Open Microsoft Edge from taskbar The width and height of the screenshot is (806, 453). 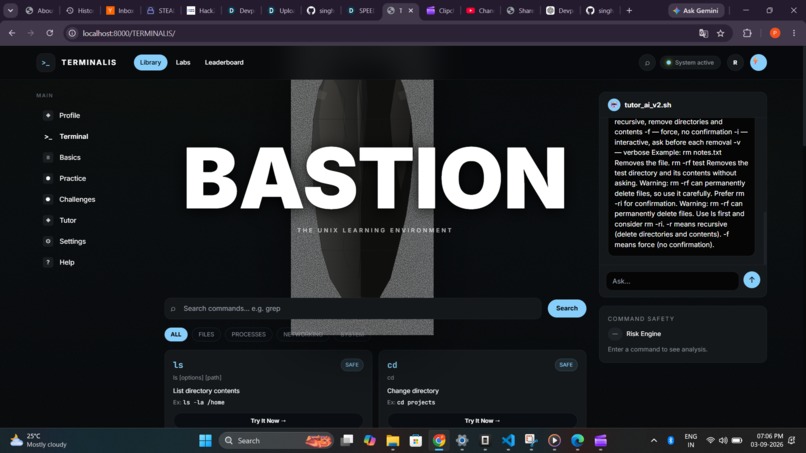577,441
